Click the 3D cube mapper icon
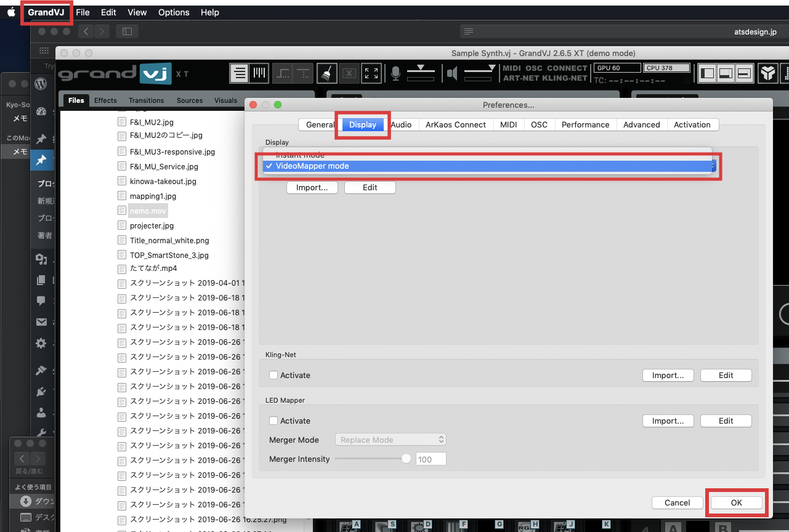 pyautogui.click(x=767, y=73)
